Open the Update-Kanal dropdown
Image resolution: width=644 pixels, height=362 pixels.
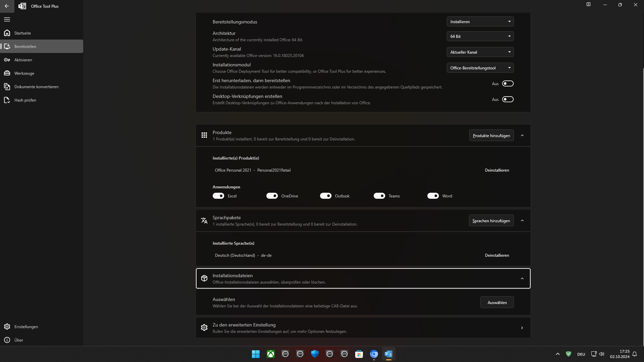click(480, 52)
